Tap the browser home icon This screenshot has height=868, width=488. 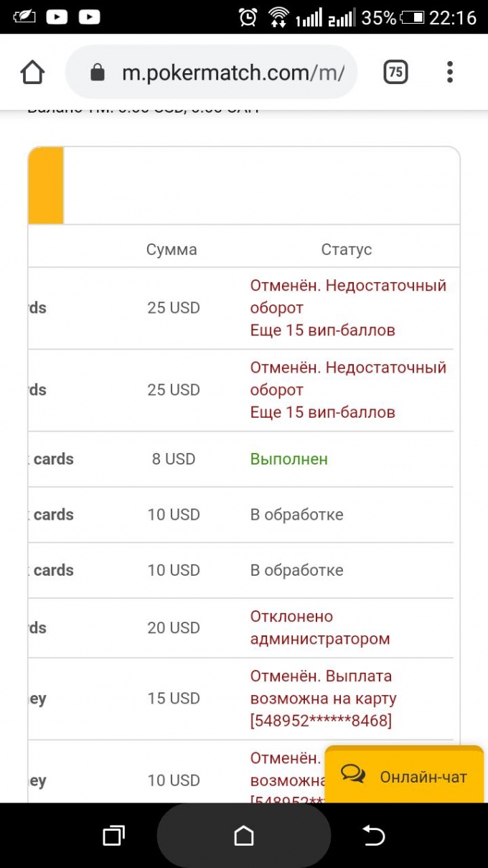click(33, 72)
